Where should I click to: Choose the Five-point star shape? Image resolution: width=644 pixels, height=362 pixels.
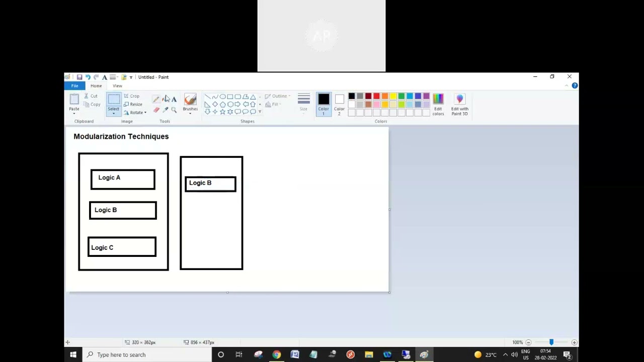(222, 112)
